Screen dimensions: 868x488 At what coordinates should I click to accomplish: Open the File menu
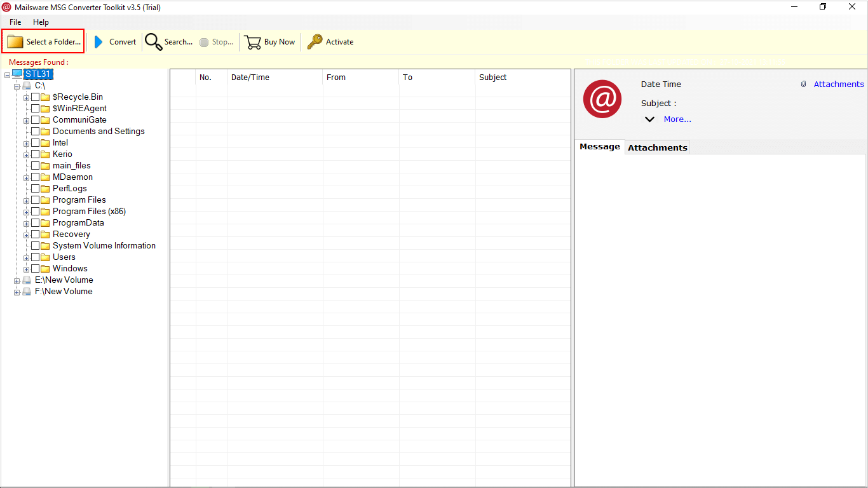15,22
